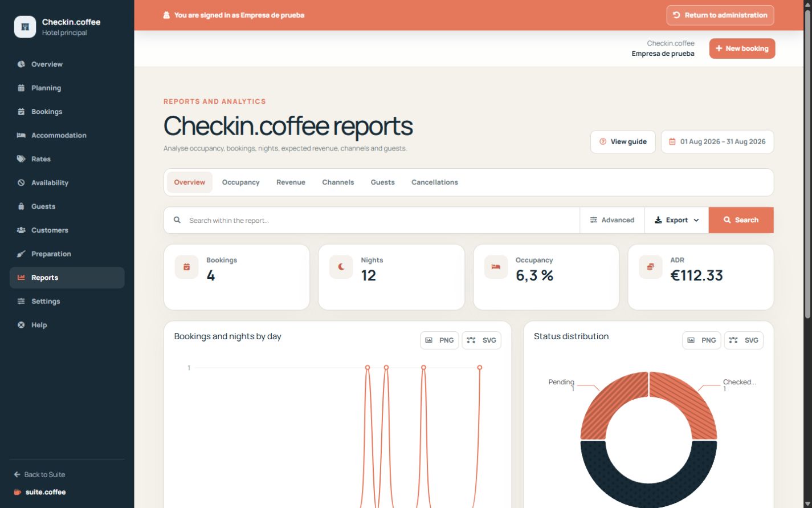812x508 pixels.
Task: Click the Planning calendar sidebar icon
Action: (21, 88)
